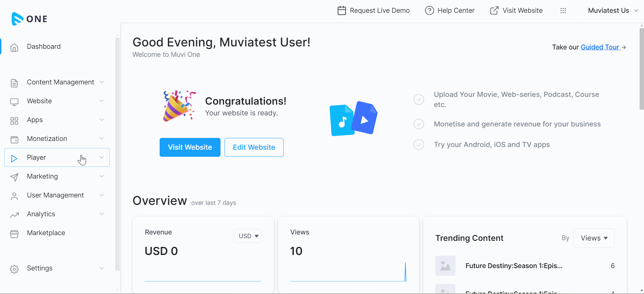Click the Settings gear icon

(14, 269)
